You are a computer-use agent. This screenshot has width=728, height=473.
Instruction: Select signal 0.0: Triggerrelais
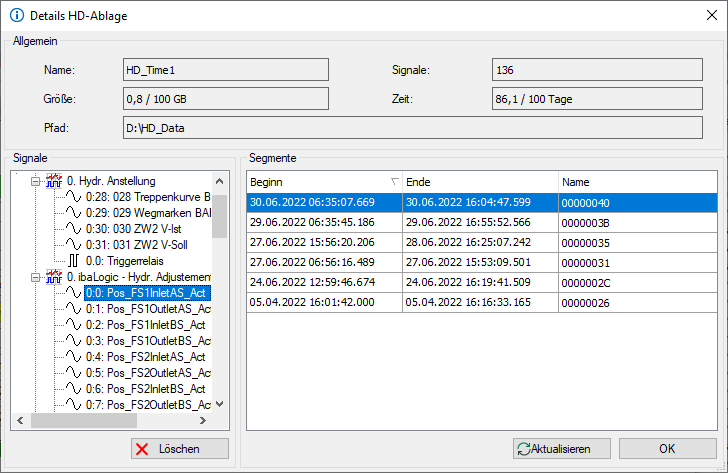pos(124,261)
